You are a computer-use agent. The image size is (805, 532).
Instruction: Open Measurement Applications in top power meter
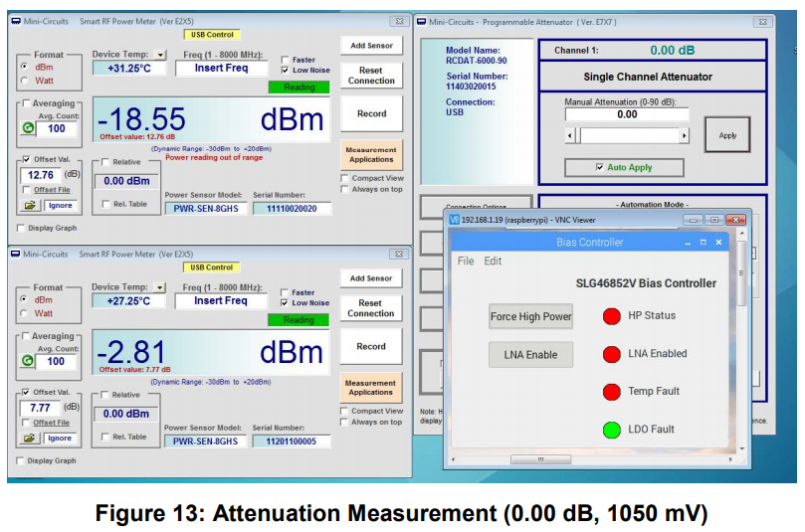[372, 155]
